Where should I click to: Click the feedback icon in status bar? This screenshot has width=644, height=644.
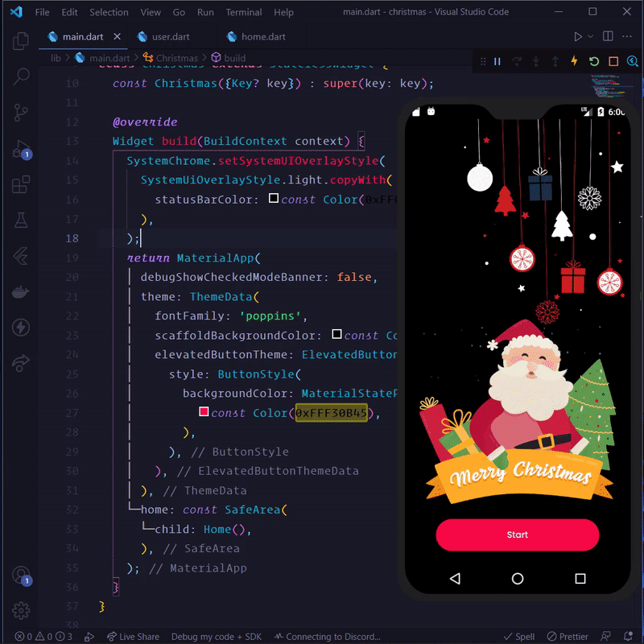coord(606,636)
